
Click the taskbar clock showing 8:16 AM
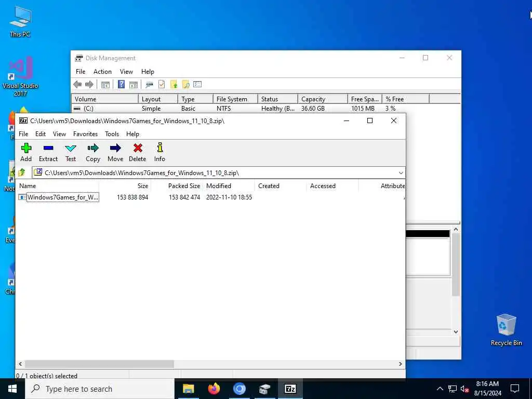click(x=487, y=389)
